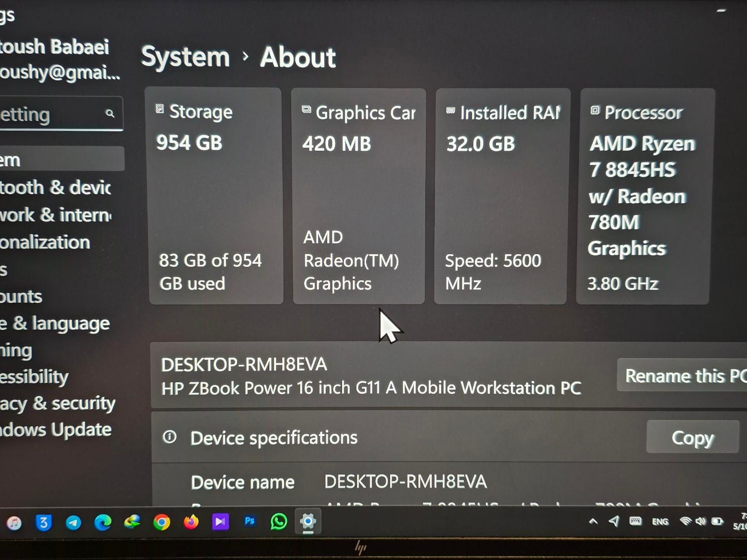Image resolution: width=747 pixels, height=560 pixels.
Task: Launch Google Chrome from the taskbar
Action: tap(161, 522)
